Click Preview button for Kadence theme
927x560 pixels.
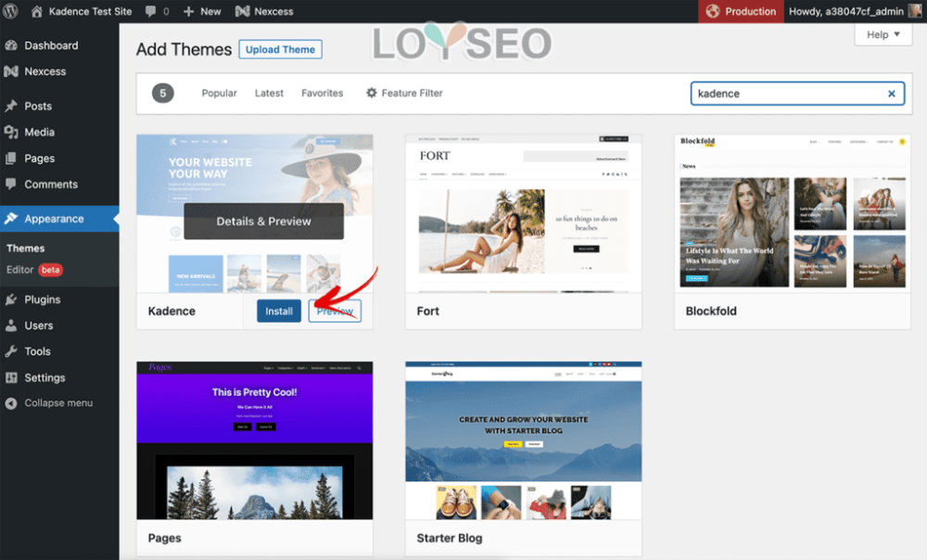[x=335, y=311]
